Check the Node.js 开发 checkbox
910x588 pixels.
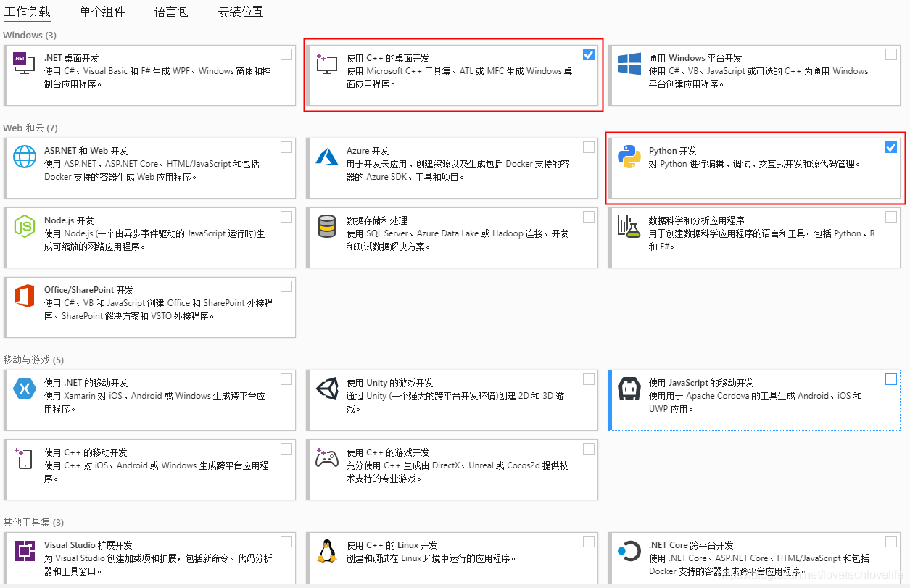pyautogui.click(x=286, y=217)
